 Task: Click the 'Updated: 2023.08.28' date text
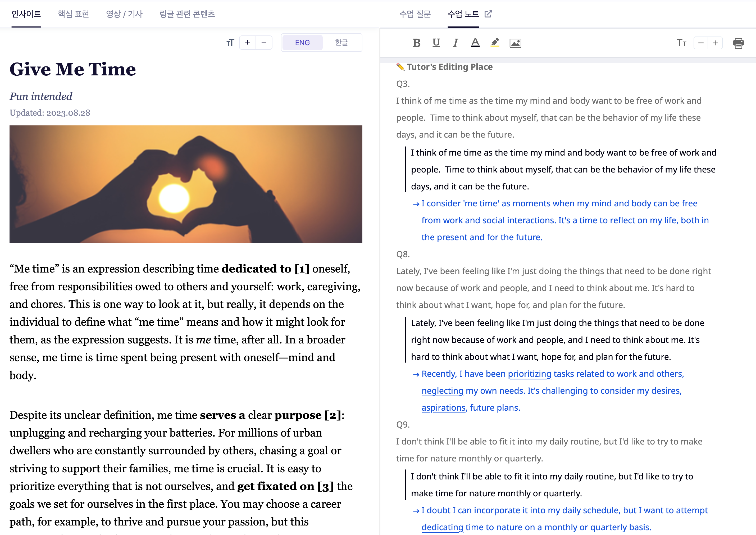(x=50, y=113)
